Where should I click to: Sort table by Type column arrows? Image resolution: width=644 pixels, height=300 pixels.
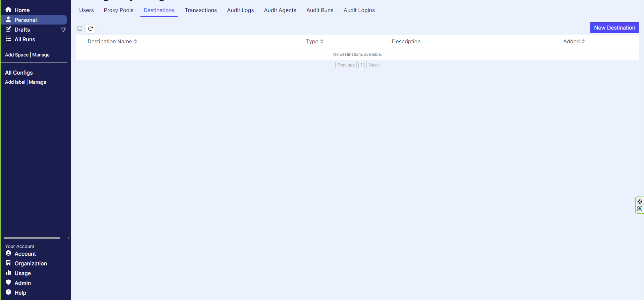tap(322, 41)
